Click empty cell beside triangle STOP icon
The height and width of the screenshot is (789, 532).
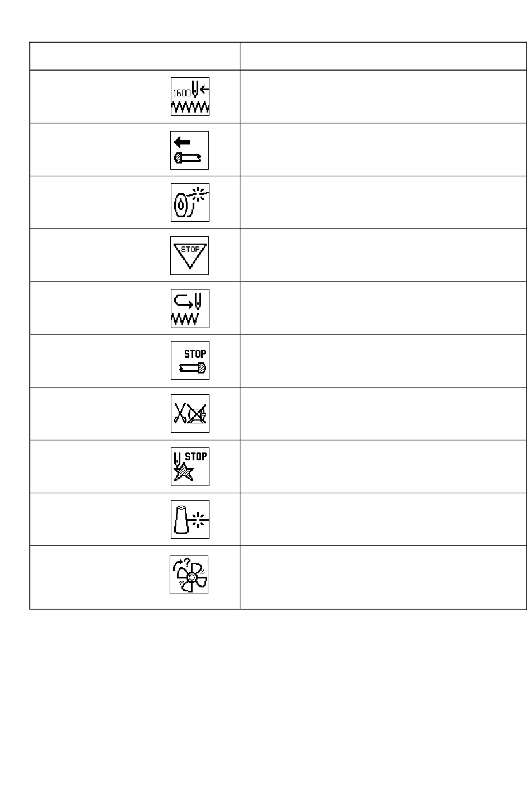(x=384, y=255)
